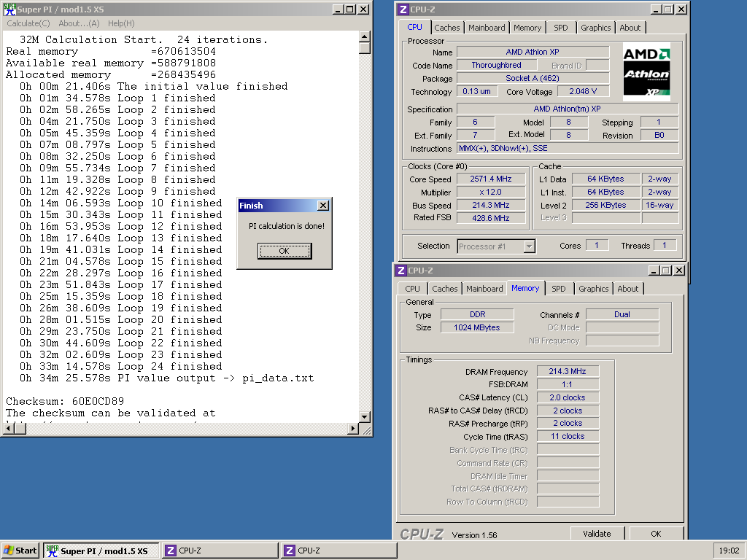Expand the Processor #1 selection dropdown

[529, 246]
